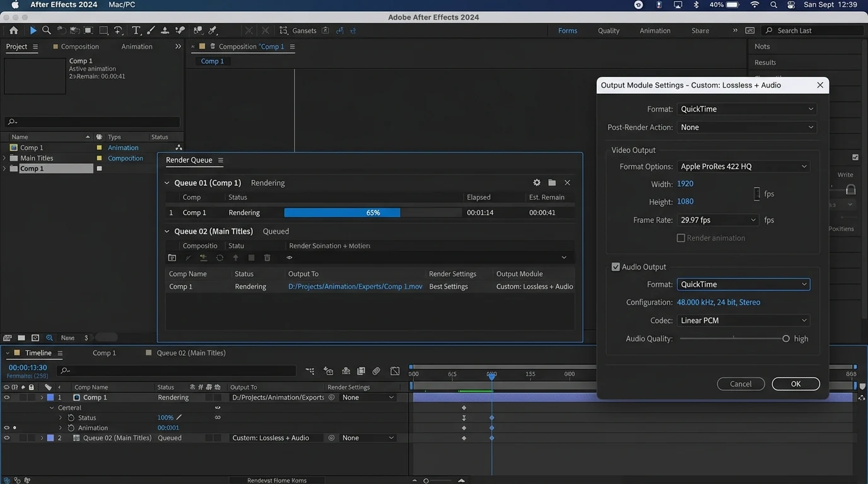Expand the Main Titles folder in Project
Screen dimensions: 868x484
(x=5, y=158)
